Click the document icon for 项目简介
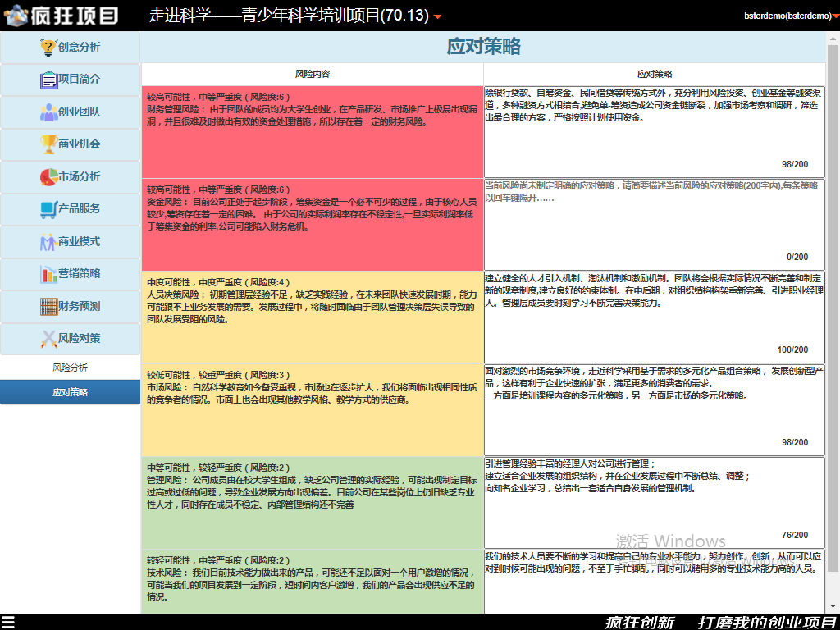 tap(48, 80)
